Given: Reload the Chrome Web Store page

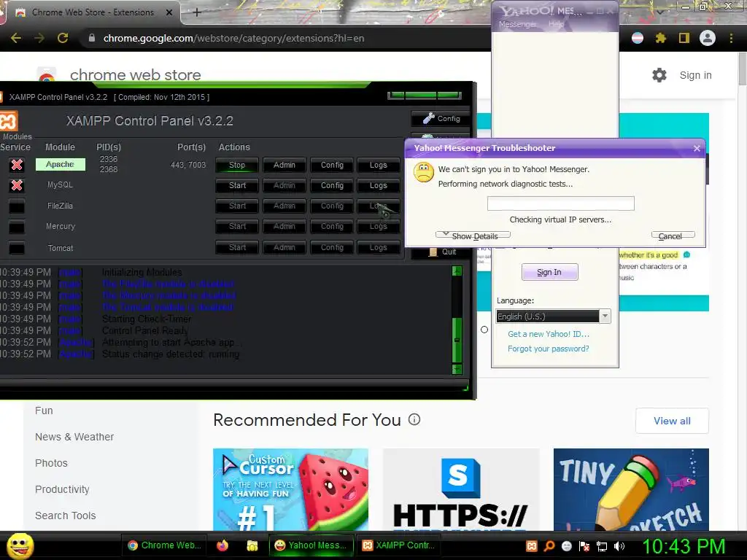Looking at the screenshot, I should point(63,38).
